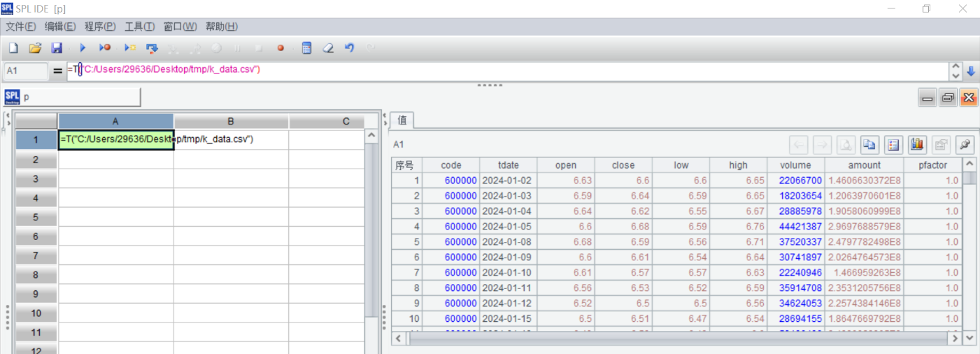
Task: Click the eraser clear icon in toolbar
Action: pos(328,48)
